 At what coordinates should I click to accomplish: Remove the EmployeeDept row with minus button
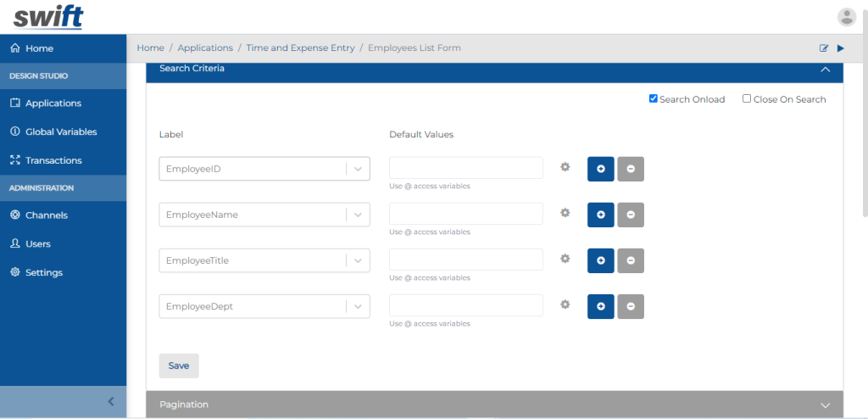[x=631, y=306]
